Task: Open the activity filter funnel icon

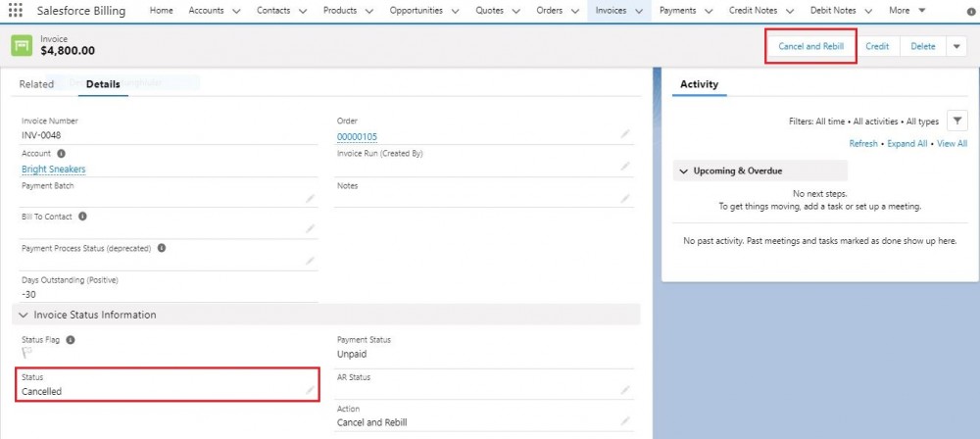Action: coord(956,122)
